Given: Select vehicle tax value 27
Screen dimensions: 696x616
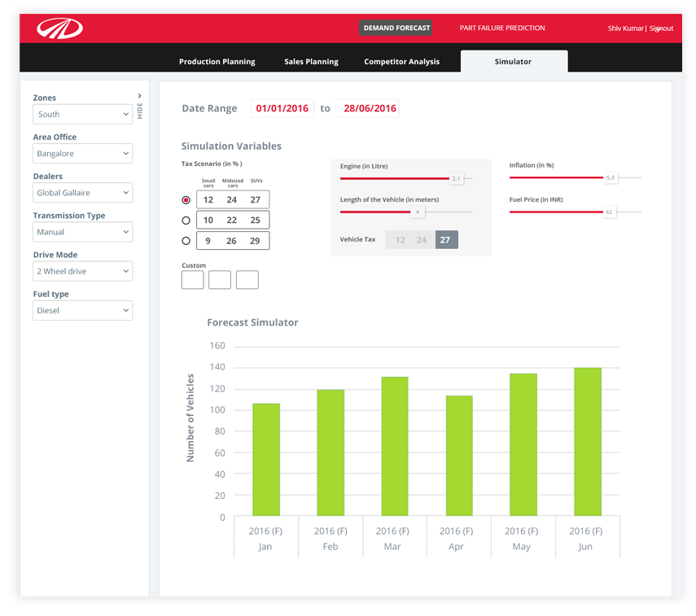Looking at the screenshot, I should coord(446,240).
